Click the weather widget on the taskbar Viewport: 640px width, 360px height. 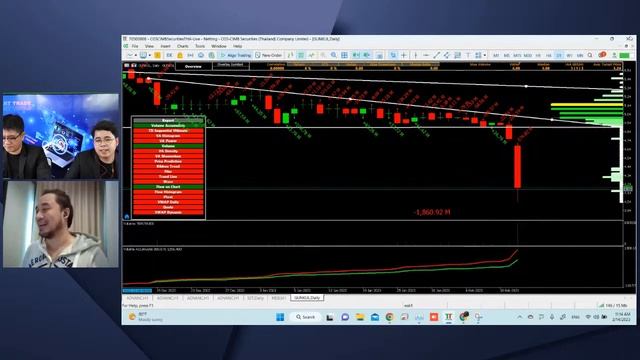146,317
